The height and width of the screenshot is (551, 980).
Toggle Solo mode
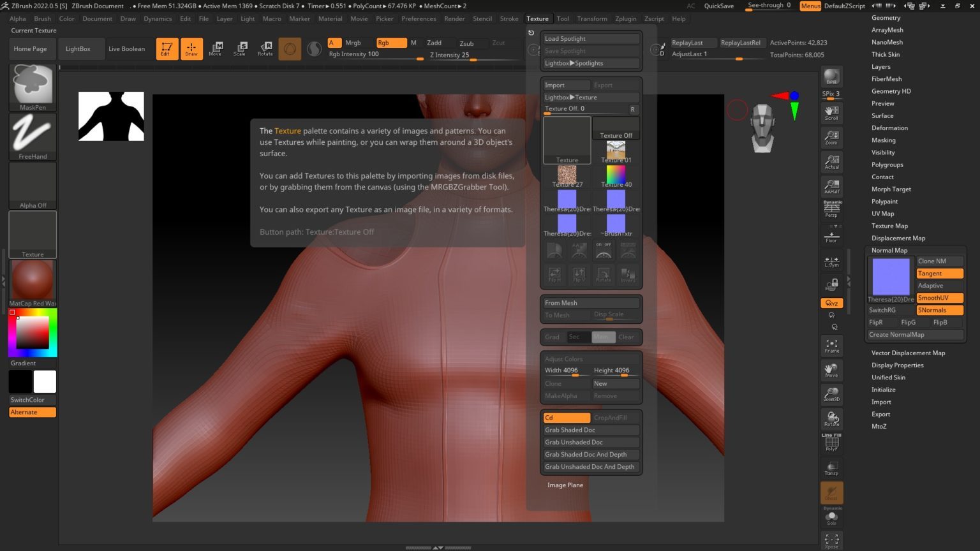[x=831, y=517]
